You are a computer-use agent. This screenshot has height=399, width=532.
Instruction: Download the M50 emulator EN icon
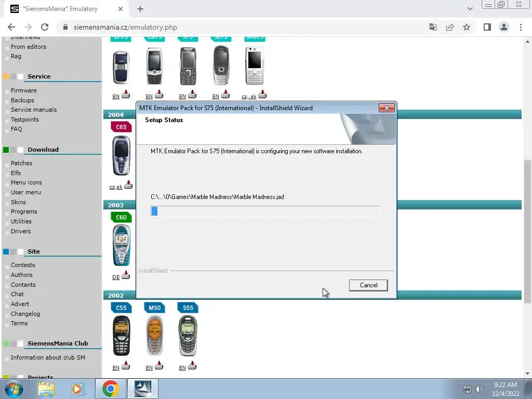[159, 365]
